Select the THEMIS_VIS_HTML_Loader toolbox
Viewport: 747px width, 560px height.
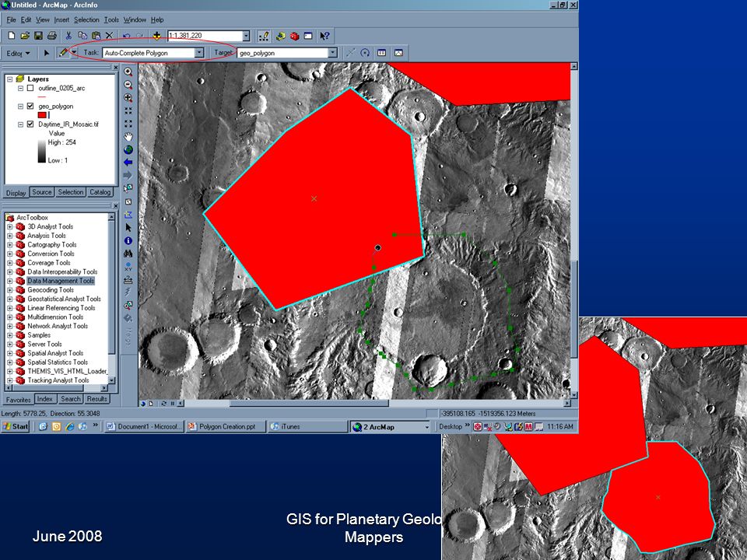[66, 371]
